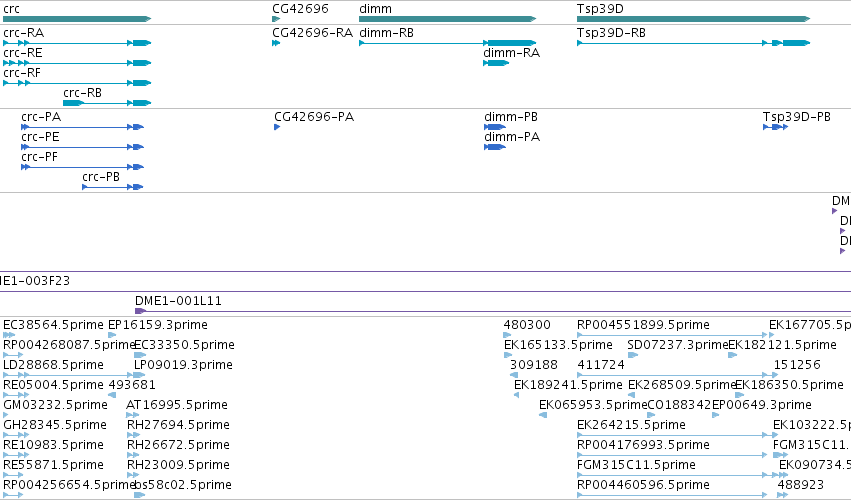The image size is (851, 500).
Task: Select the Tsp39D-RB transcript label
Action: coord(611,33)
